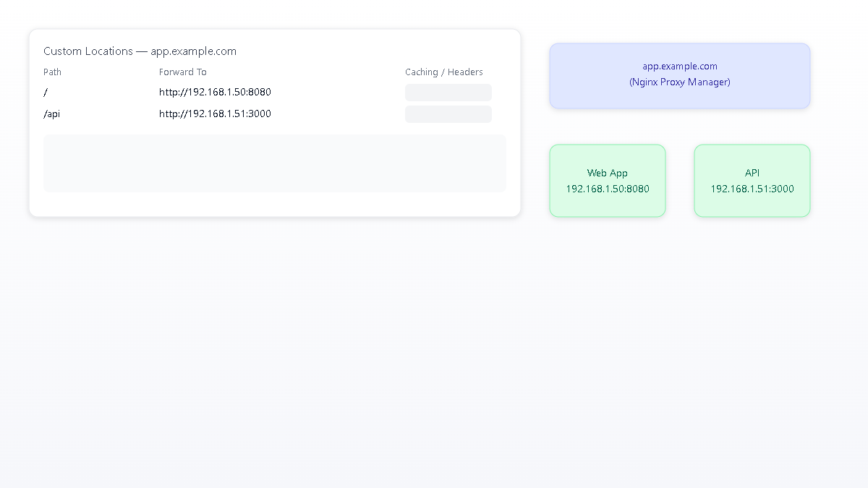Click the 192.168.1.50:8080 address in Web App node
The width and height of the screenshot is (868, 488).
pyautogui.click(x=608, y=189)
